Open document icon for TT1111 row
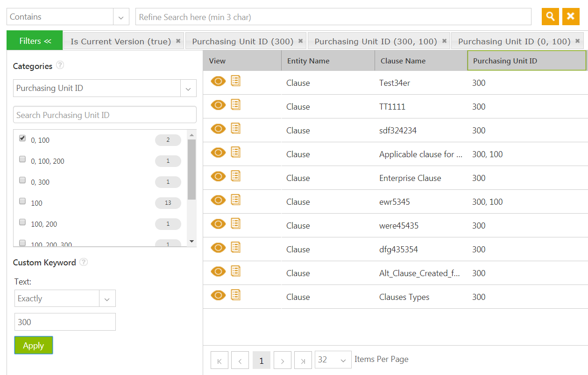The width and height of the screenshot is (588, 375). (x=236, y=105)
